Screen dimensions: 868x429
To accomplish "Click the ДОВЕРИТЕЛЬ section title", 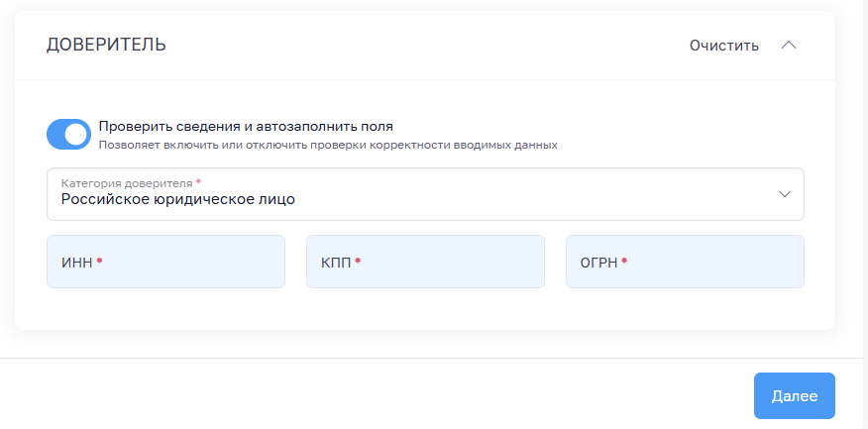I will pos(106,45).
